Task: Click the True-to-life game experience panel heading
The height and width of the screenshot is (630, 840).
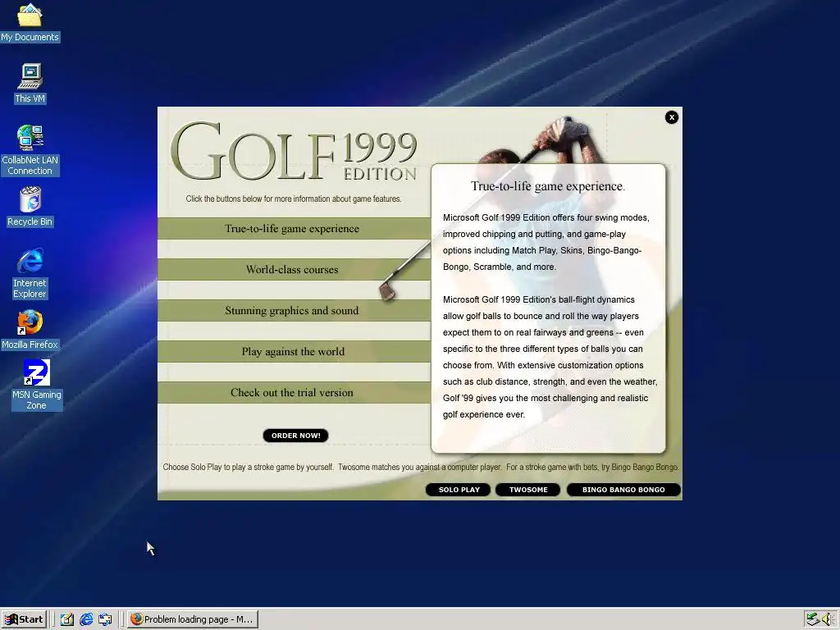Action: click(547, 186)
